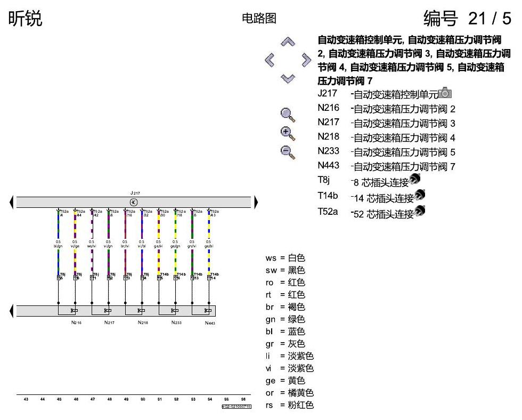Click track number 56 on the bottom scale
The image size is (522, 420).
(x=243, y=399)
